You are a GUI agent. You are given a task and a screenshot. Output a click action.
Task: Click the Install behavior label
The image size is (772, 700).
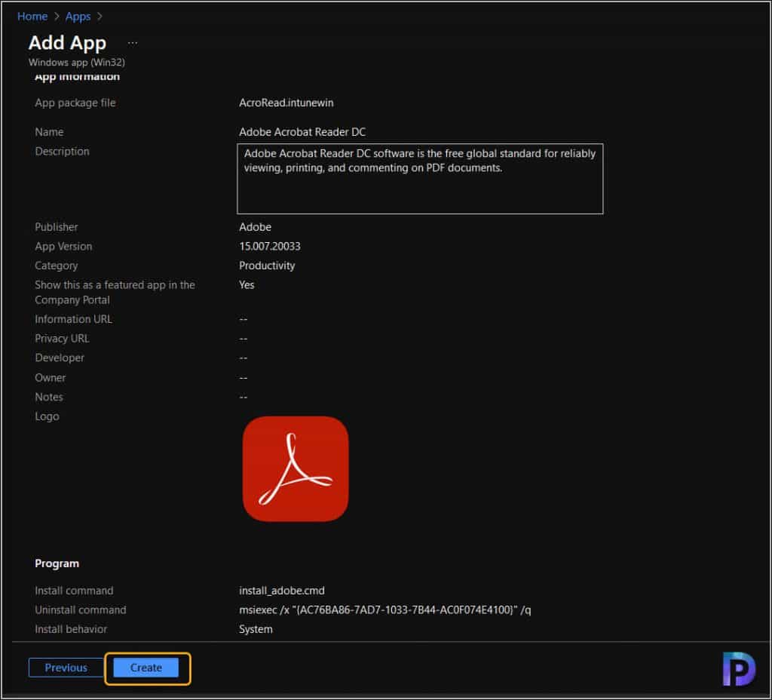(x=71, y=629)
